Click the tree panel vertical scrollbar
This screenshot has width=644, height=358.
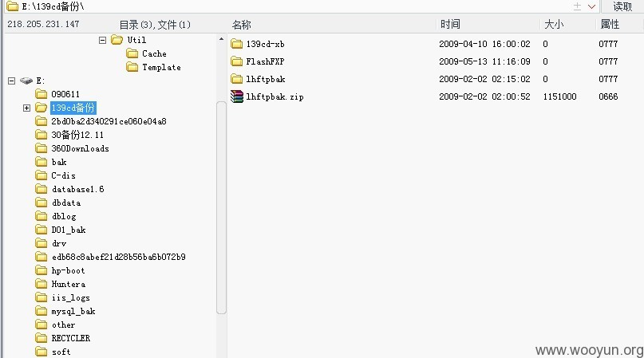point(221,207)
